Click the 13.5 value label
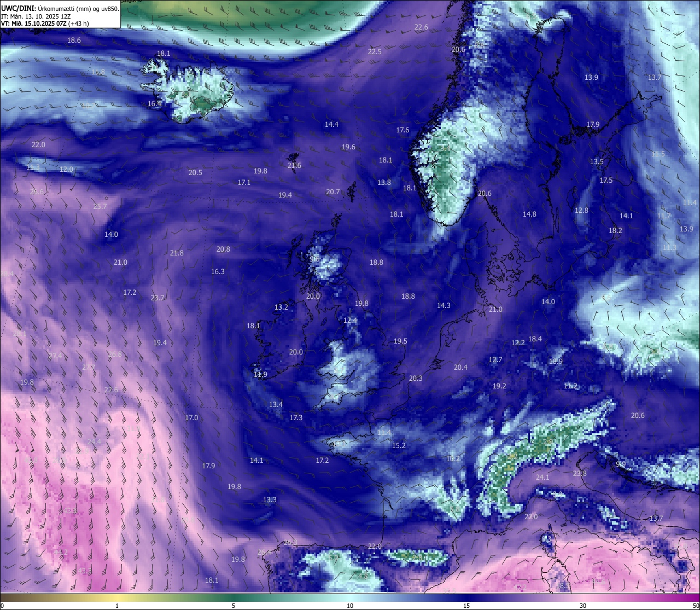Screen dimensions: 700x610 pos(597,162)
